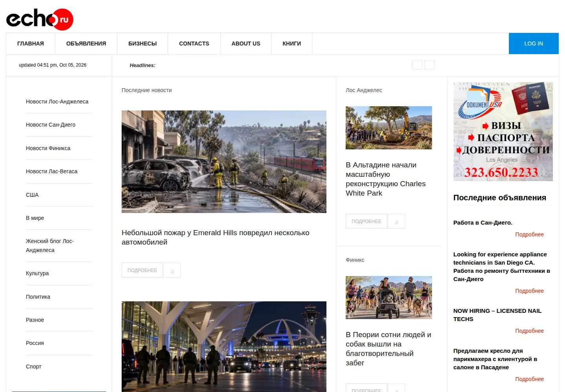This screenshot has height=392, width=565.
Task: Open headline В Альтадине начали масштабную реконструкцию
Action: 386,179
